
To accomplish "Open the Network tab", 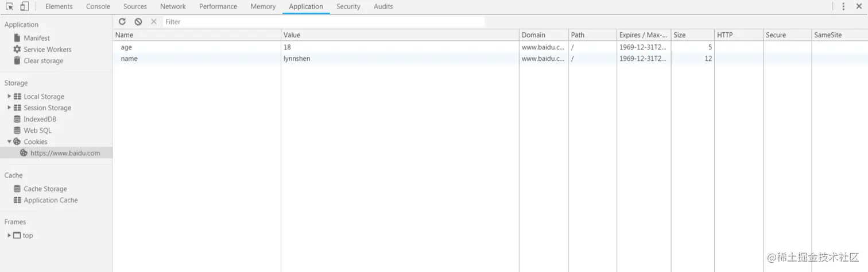I will tap(173, 6).
